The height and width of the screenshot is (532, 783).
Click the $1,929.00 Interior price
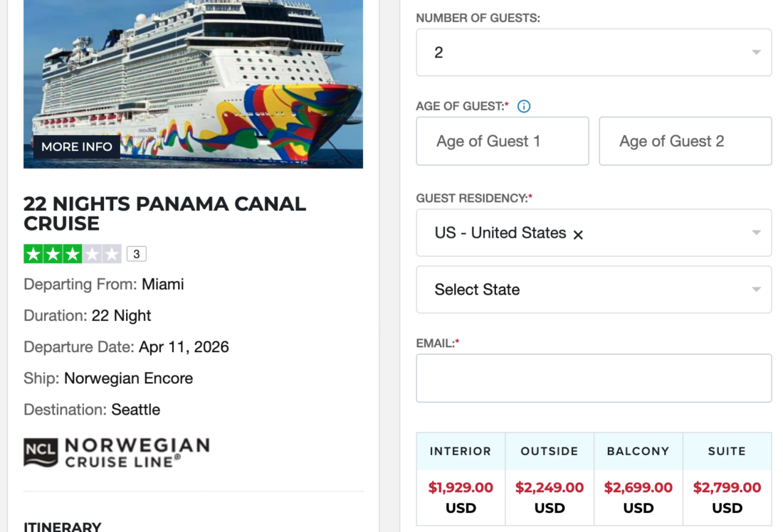461,488
